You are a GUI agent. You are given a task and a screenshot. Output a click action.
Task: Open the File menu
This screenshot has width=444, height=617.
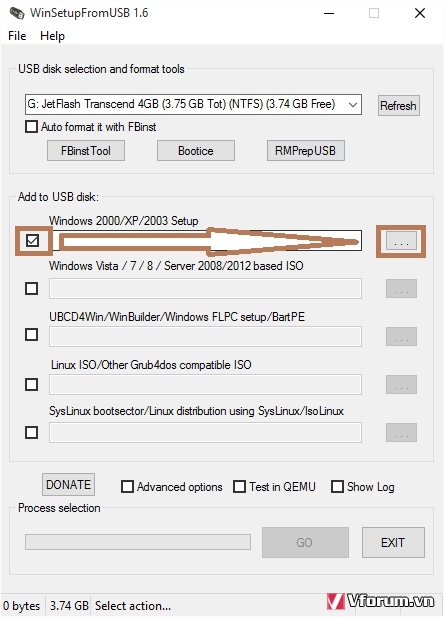pos(17,36)
